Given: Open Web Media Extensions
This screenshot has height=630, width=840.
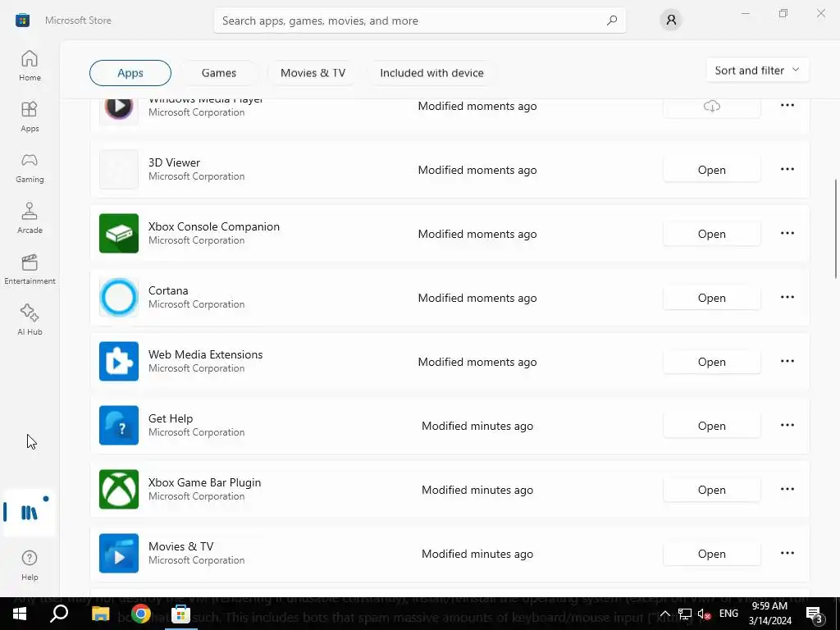Looking at the screenshot, I should pyautogui.click(x=711, y=362).
